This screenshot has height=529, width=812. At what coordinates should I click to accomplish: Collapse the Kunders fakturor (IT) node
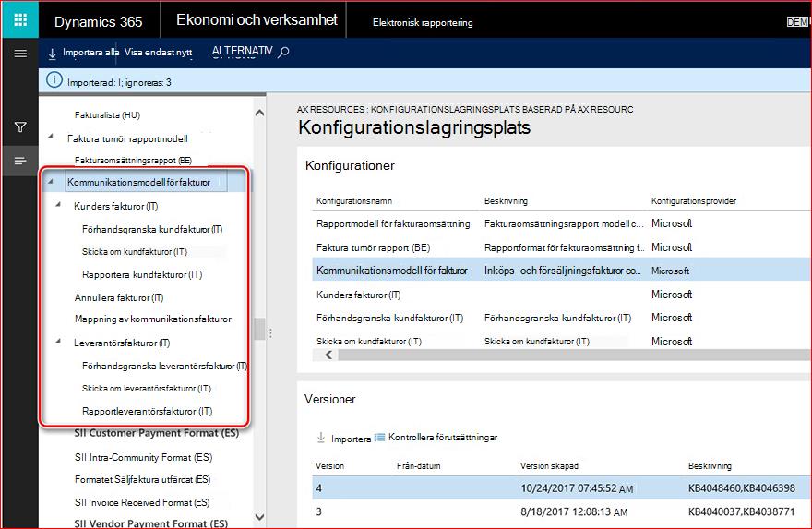pyautogui.click(x=58, y=205)
